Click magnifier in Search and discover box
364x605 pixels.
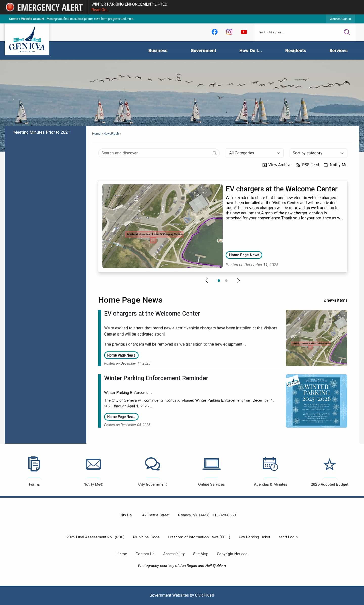pyautogui.click(x=215, y=153)
